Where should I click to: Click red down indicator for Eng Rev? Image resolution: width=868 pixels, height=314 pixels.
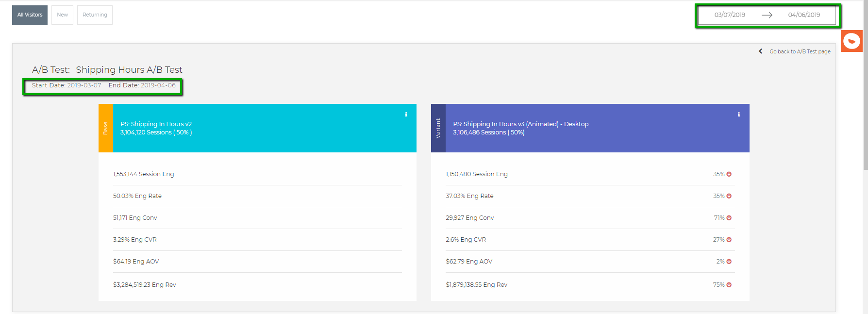[x=729, y=285]
